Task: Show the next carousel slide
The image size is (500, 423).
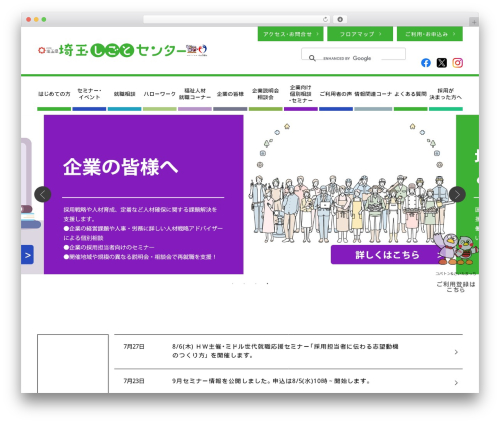Action: point(457,194)
